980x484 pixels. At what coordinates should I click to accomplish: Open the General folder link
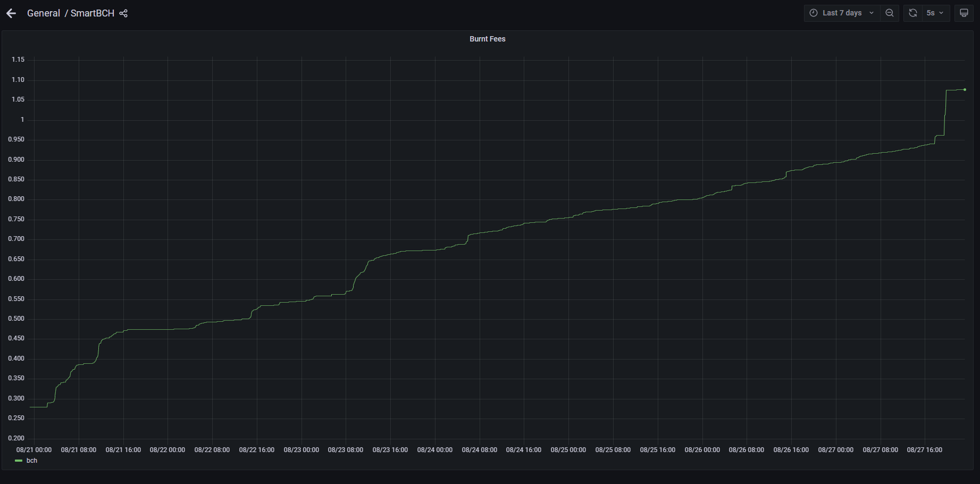click(x=44, y=13)
